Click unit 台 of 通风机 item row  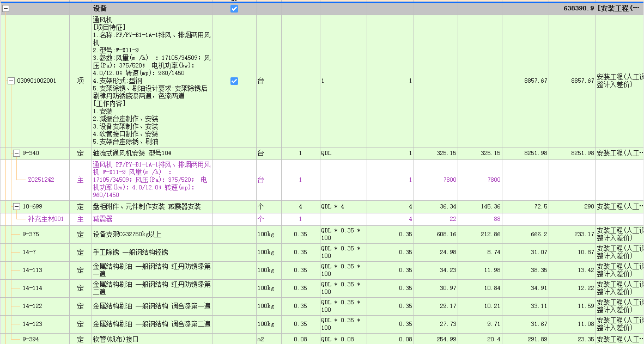[x=261, y=81]
